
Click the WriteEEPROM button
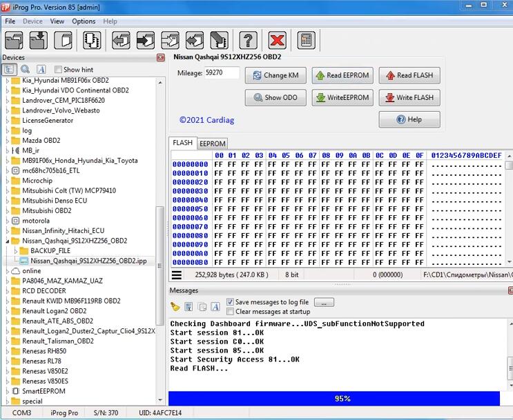[x=342, y=98]
